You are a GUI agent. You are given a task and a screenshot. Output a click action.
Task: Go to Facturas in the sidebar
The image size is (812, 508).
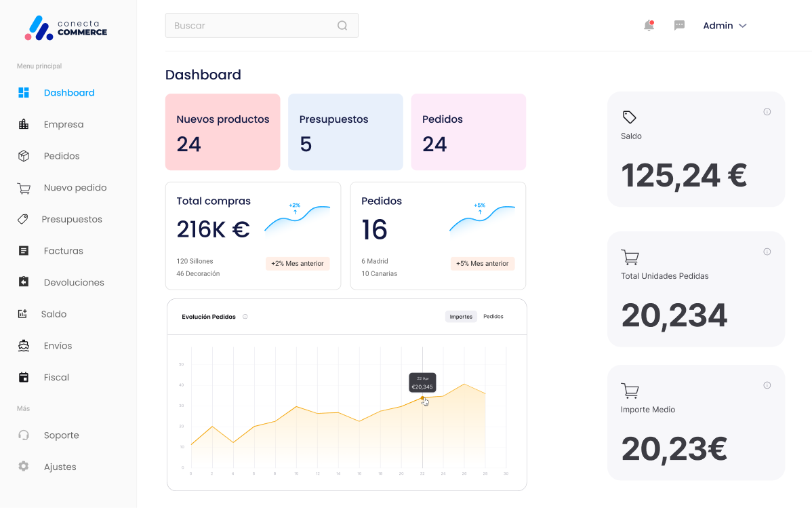pos(63,251)
